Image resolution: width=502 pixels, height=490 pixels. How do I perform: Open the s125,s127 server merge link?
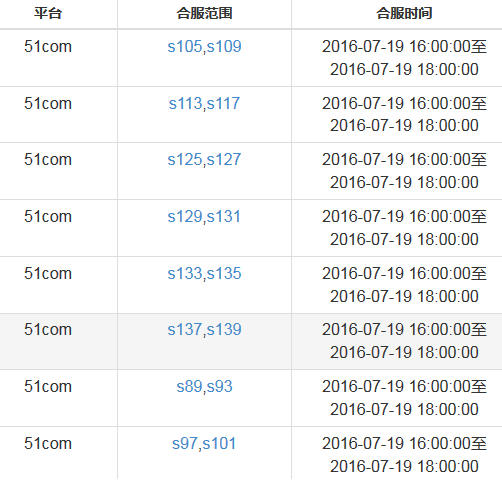(204, 160)
